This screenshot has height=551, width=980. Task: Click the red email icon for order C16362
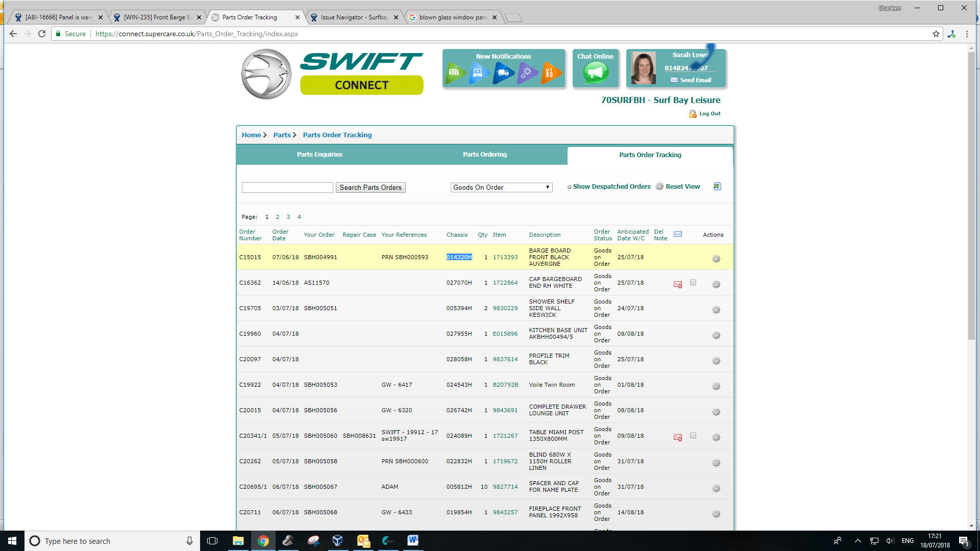click(x=678, y=284)
